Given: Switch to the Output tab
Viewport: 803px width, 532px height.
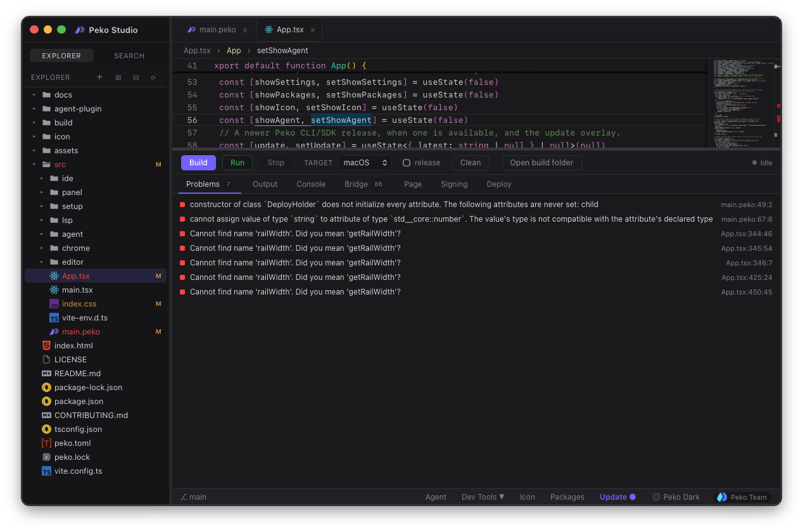Looking at the screenshot, I should (265, 184).
